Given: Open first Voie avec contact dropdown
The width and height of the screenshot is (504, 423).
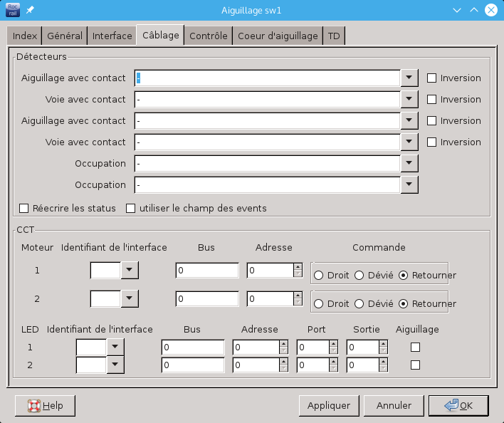Looking at the screenshot, I should (x=409, y=100).
